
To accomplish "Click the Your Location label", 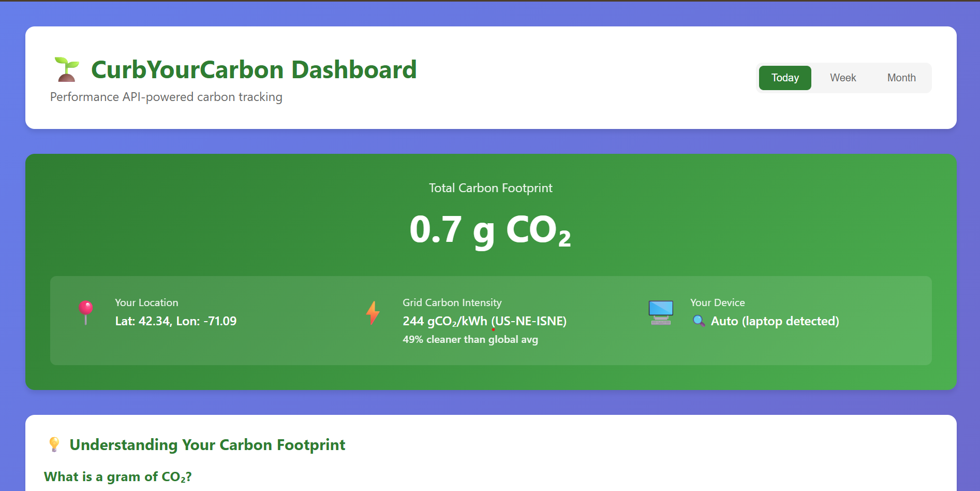I will click(x=146, y=302).
